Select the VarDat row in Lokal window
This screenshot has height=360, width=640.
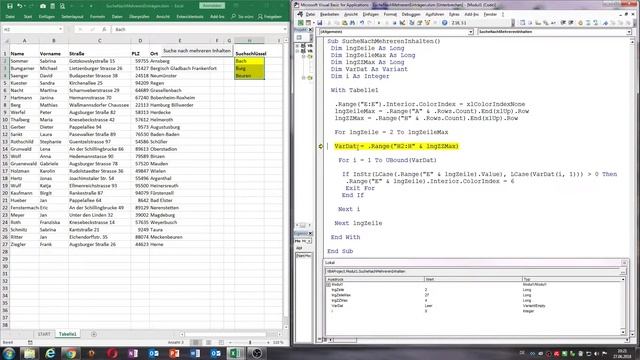point(474,306)
